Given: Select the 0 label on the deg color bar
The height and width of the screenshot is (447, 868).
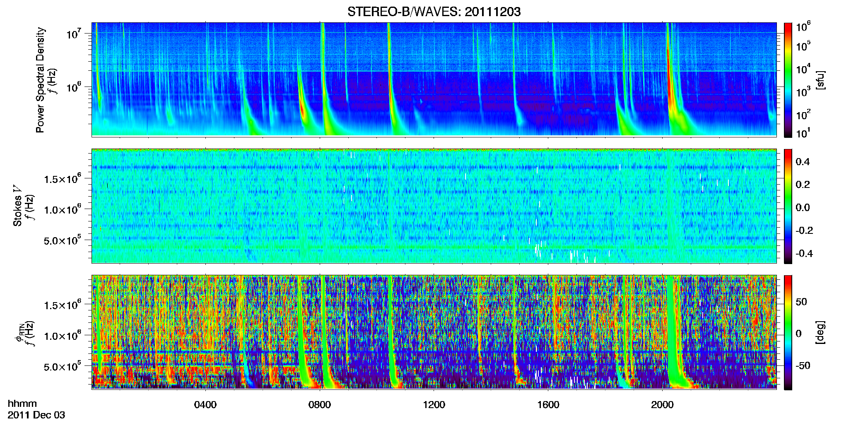Looking at the screenshot, I should pyautogui.click(x=799, y=334).
